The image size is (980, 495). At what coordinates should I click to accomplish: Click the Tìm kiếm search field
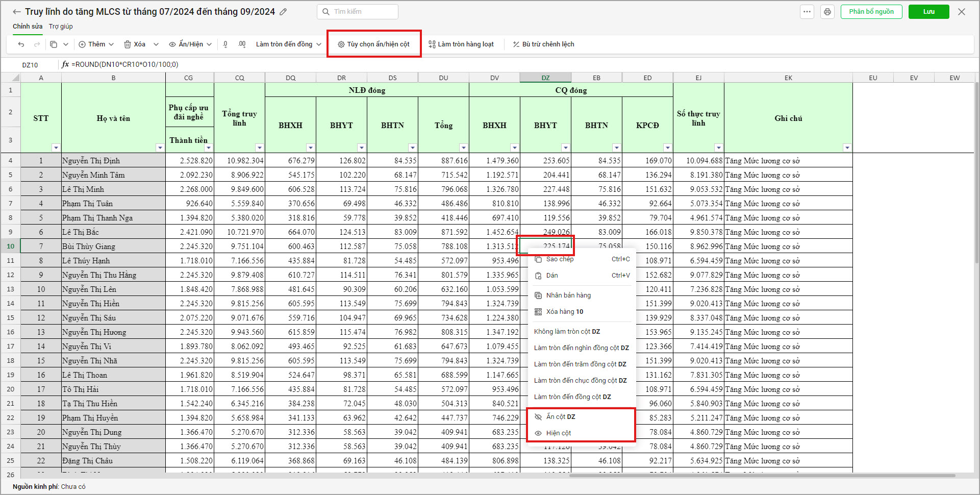[x=358, y=12]
